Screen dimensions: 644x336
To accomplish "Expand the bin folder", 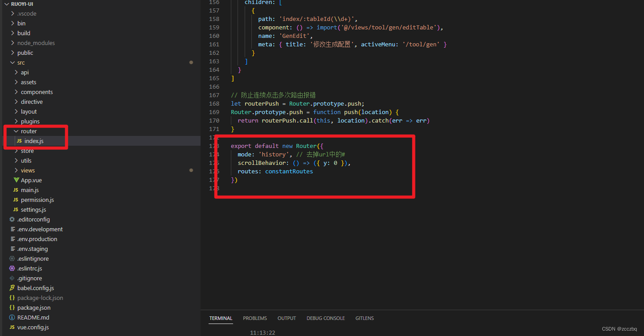I will (12, 23).
